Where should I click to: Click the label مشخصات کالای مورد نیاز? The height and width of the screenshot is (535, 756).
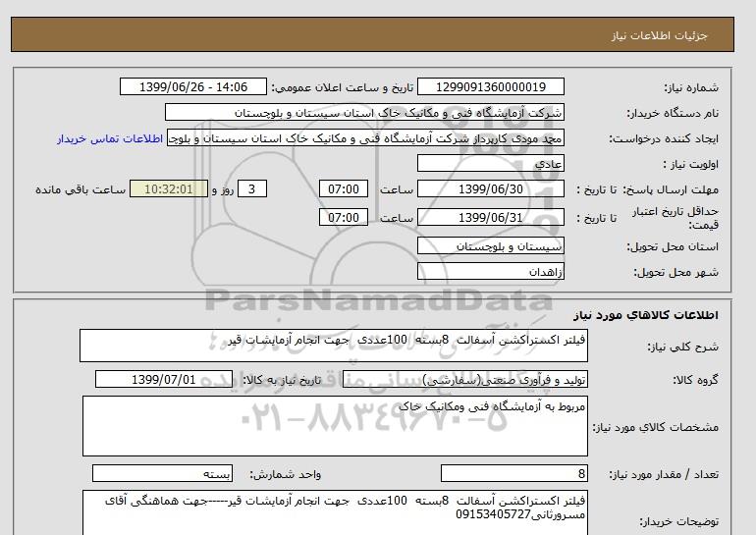pyautogui.click(x=656, y=427)
